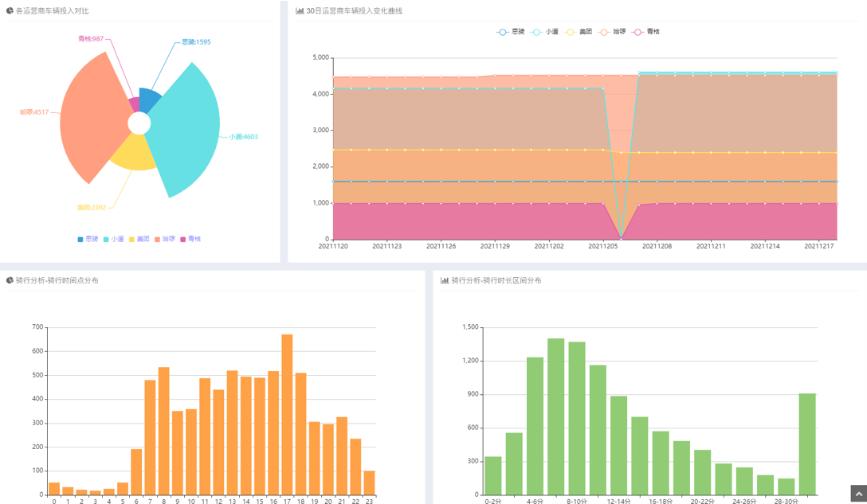Click the pie icon beside 骑行分析-骑行时间点分布
Image resolution: width=867 pixels, height=504 pixels.
10,280
